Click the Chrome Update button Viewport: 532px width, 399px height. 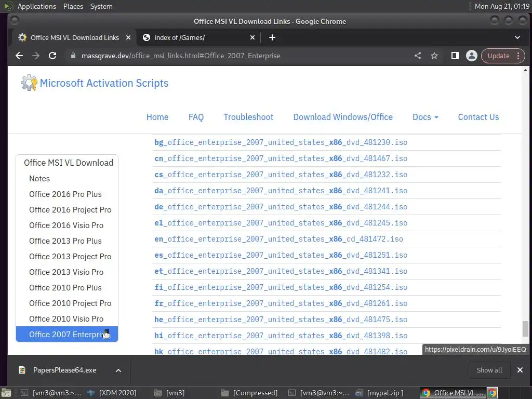point(498,56)
